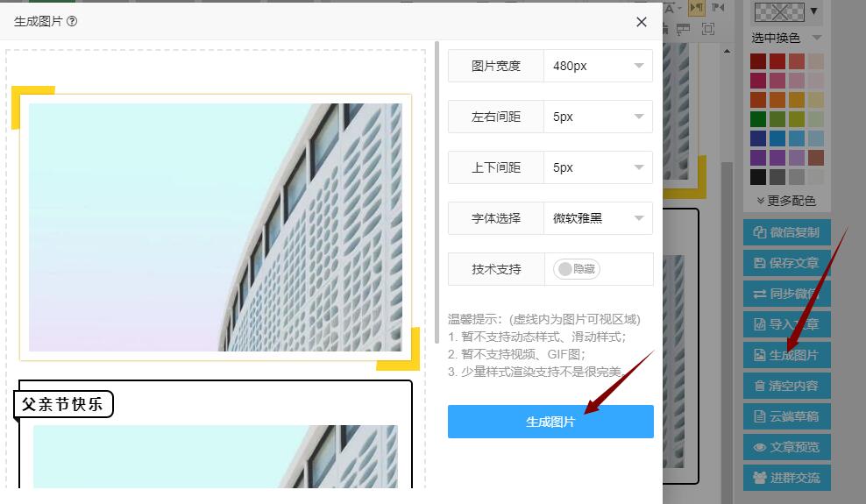866x504 pixels.
Task: Click the 图片宽度 label
Action: click(496, 66)
